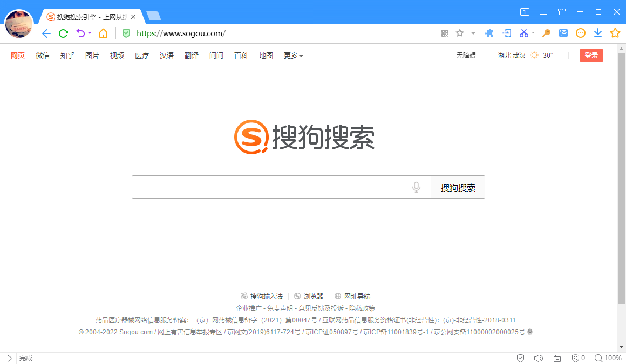Expand the 更多 dropdown
This screenshot has width=626, height=364.
(294, 56)
